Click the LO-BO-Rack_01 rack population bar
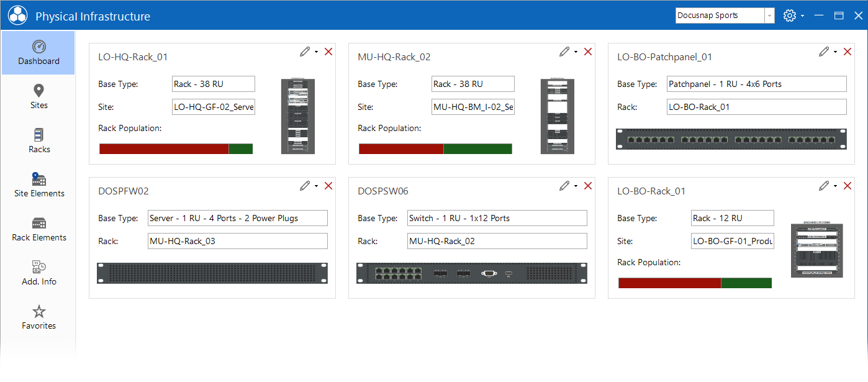The height and width of the screenshot is (382, 868). point(695,283)
